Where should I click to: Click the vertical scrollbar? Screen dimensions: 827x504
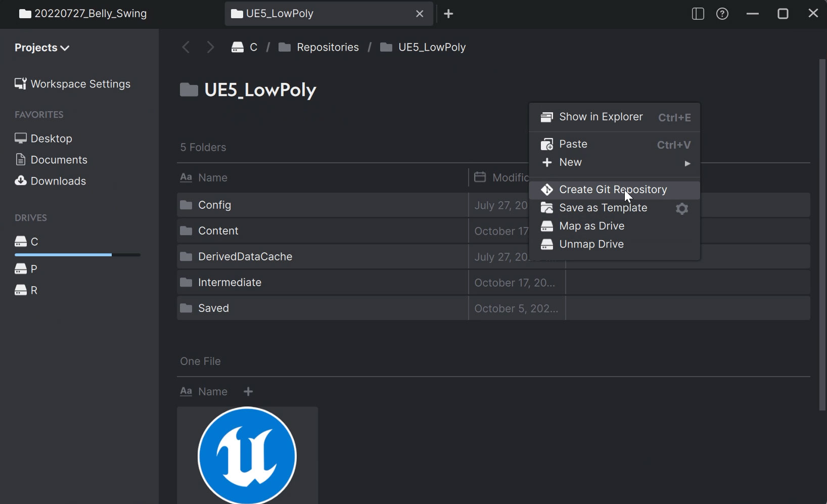pyautogui.click(x=822, y=235)
